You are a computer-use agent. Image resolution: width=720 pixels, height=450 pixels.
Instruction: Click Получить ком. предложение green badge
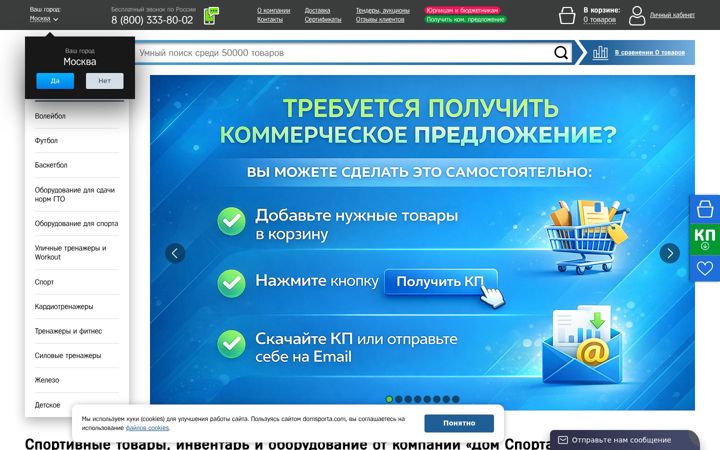466,19
